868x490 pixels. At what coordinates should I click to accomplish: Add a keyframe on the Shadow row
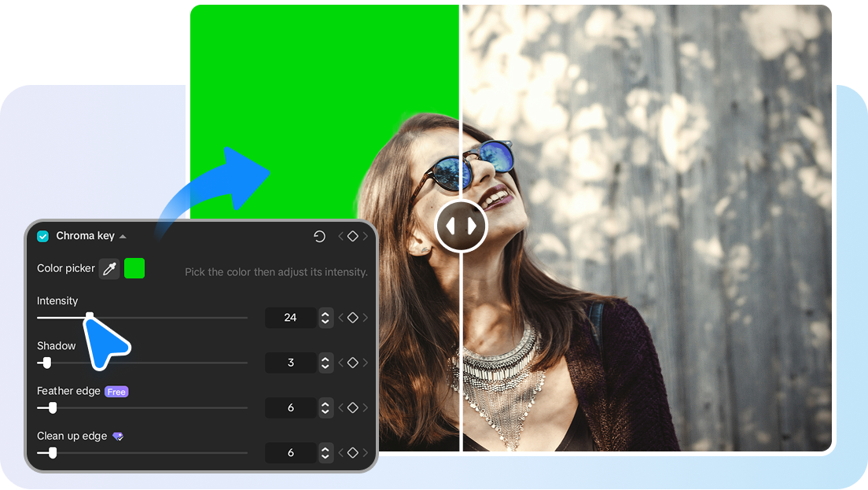[x=351, y=363]
